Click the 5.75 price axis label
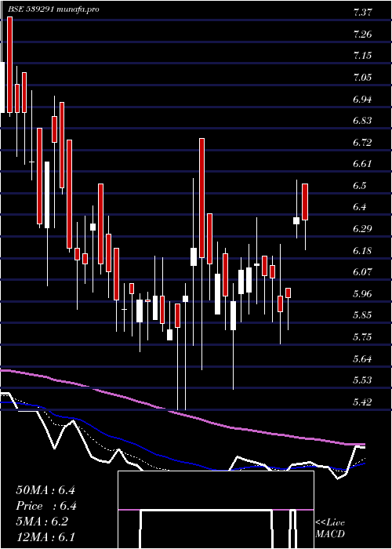Viewport: 392px width, 549px height. click(x=362, y=336)
